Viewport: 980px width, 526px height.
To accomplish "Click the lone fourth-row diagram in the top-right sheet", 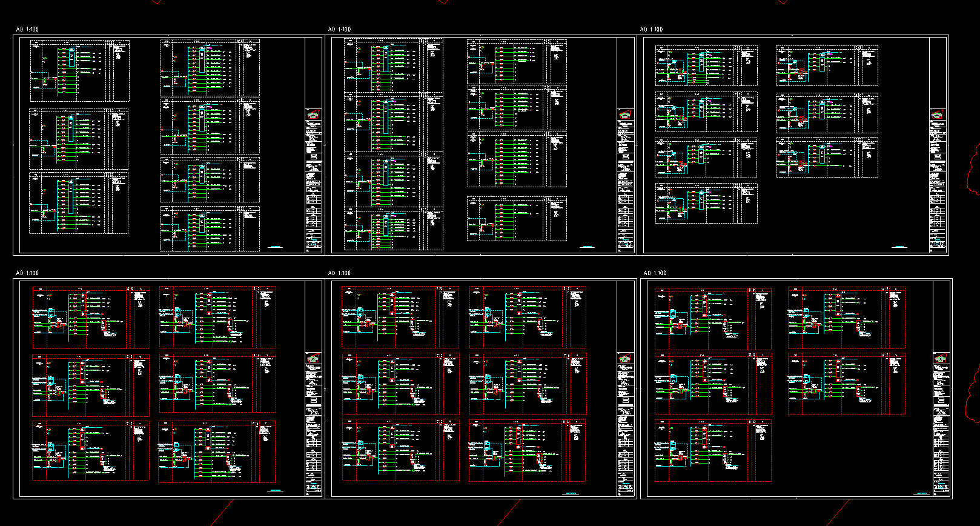I will point(706,204).
